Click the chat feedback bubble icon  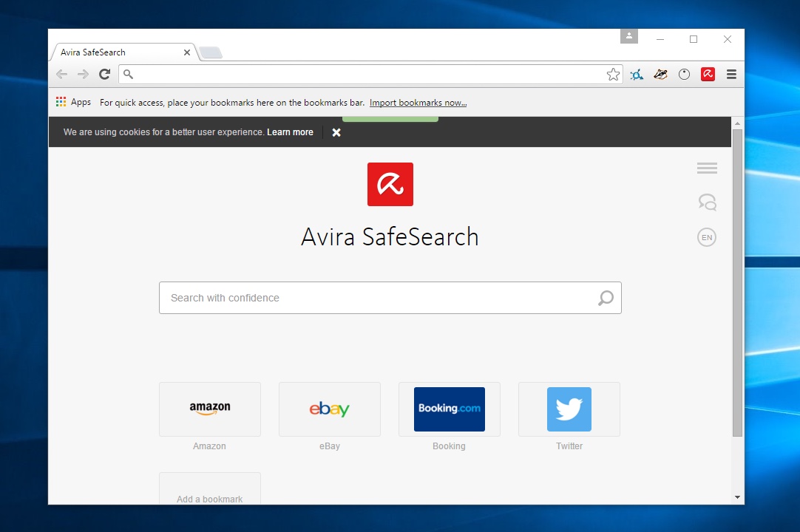(x=707, y=202)
